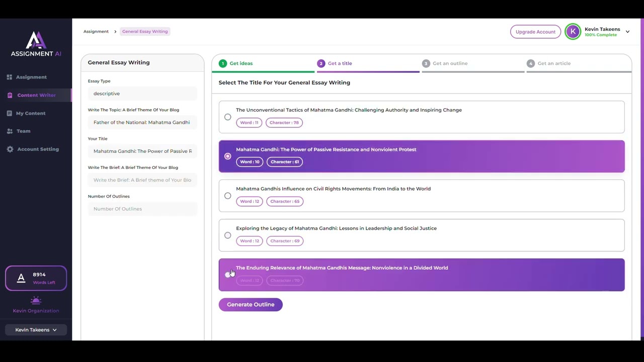Expand the Essay Type field
Image resolution: width=644 pixels, height=362 pixels.
coord(142,94)
